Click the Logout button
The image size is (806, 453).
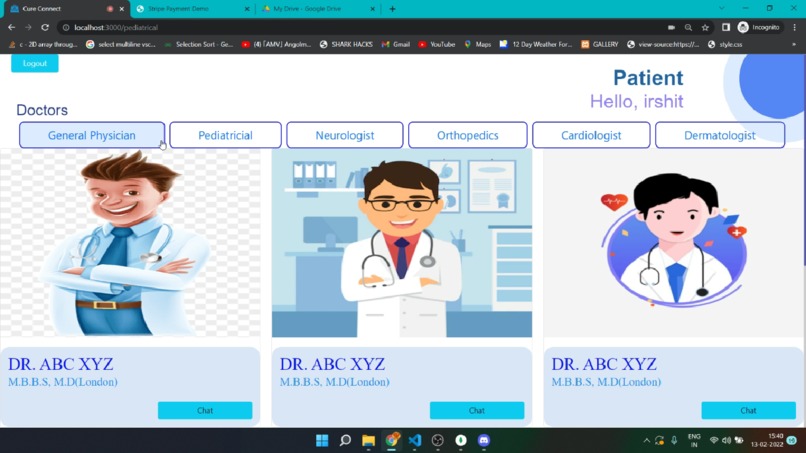(x=35, y=63)
